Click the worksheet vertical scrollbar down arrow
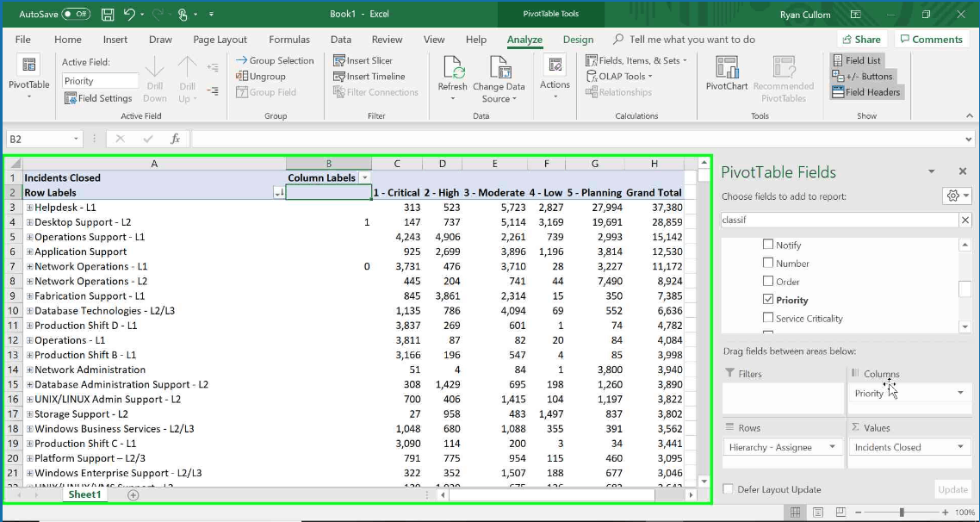 704,481
